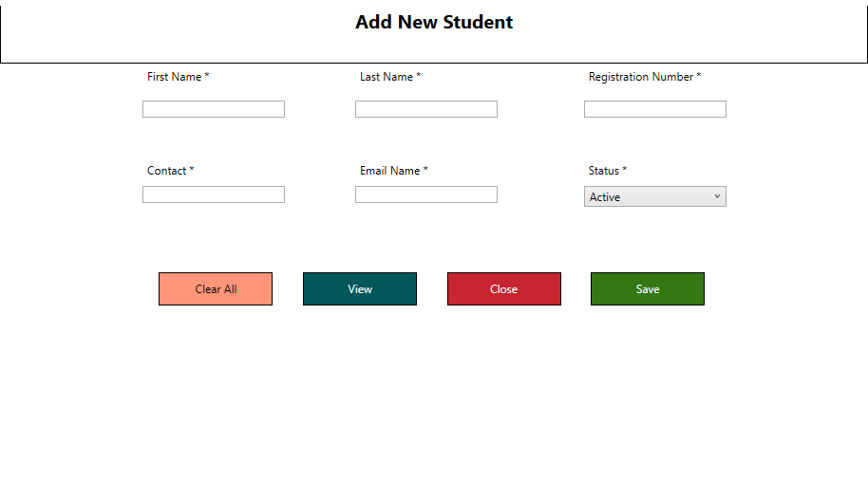Click the Status label text
The height and width of the screenshot is (481, 868).
click(603, 171)
